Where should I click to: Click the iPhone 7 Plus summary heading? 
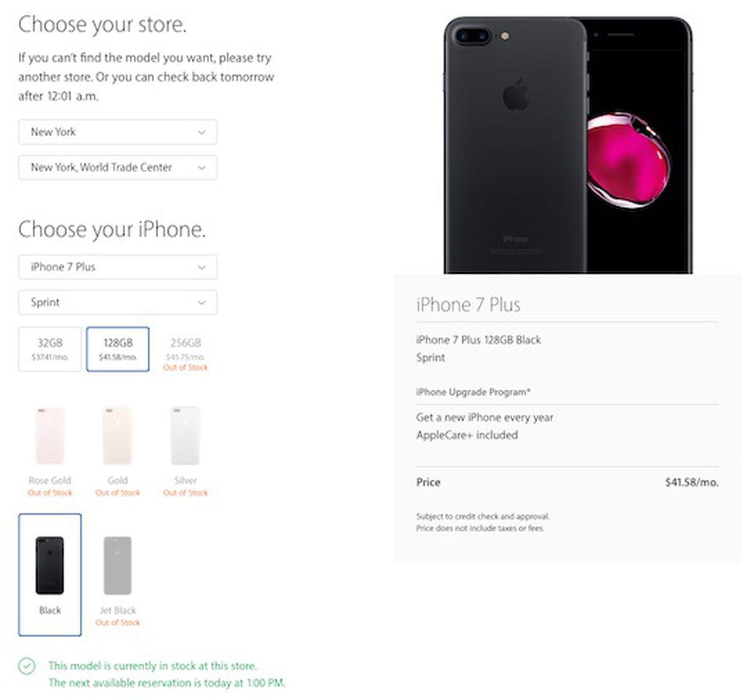468,305
